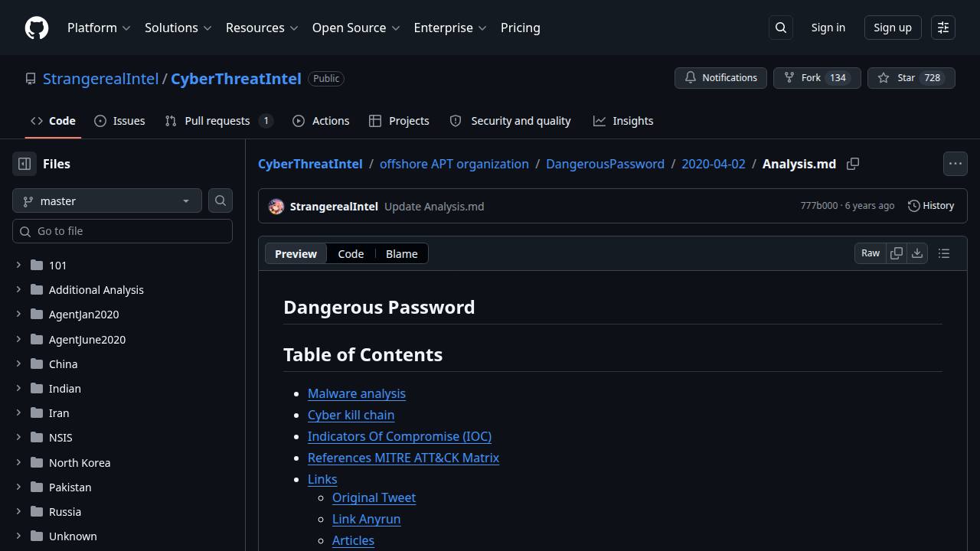Open the Original Tweet link

(374, 497)
